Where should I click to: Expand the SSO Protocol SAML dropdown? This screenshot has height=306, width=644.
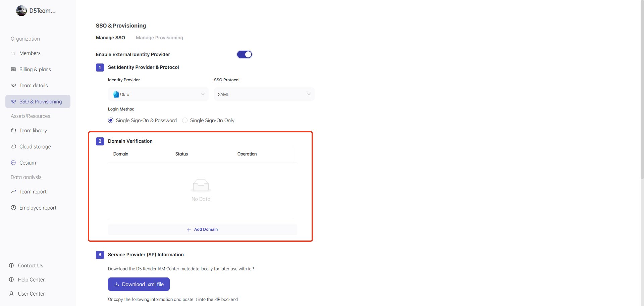coord(264,94)
